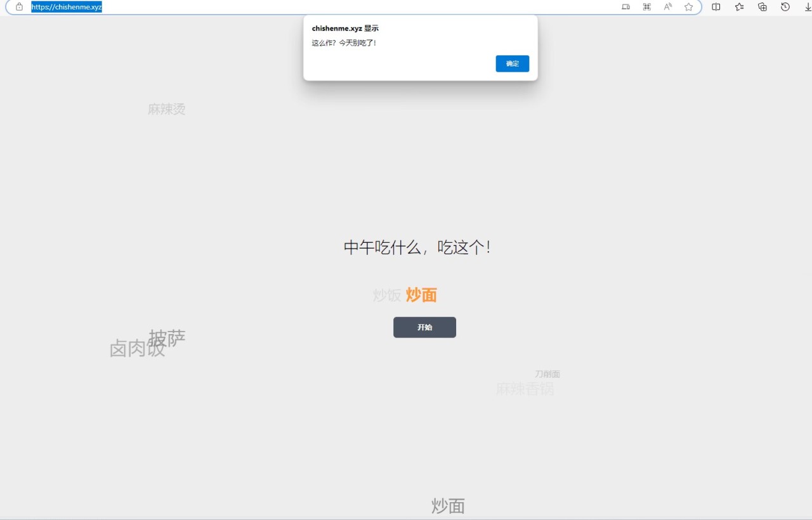The height and width of the screenshot is (520, 812).
Task: Click the orange 炒面 result text
Action: pyautogui.click(x=421, y=295)
